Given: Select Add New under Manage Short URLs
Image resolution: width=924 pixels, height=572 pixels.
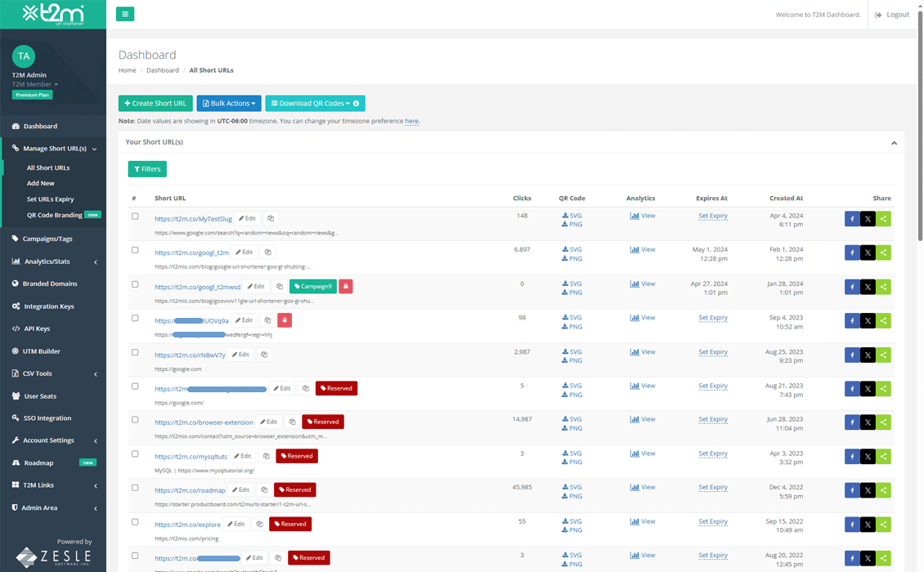Looking at the screenshot, I should [41, 183].
